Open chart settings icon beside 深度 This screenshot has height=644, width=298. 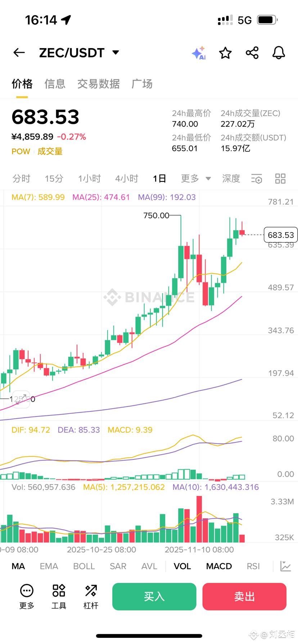[x=257, y=179]
